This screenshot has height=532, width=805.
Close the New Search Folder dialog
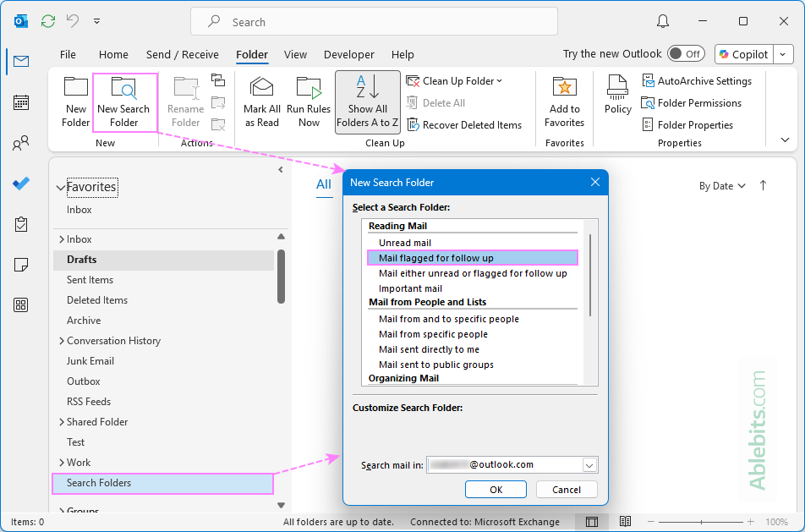(595, 183)
